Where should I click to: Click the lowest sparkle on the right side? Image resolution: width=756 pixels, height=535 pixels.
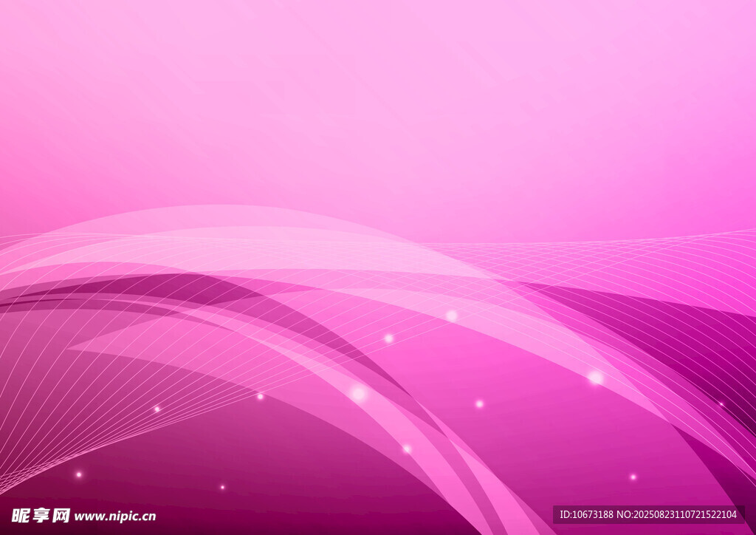tap(633, 477)
